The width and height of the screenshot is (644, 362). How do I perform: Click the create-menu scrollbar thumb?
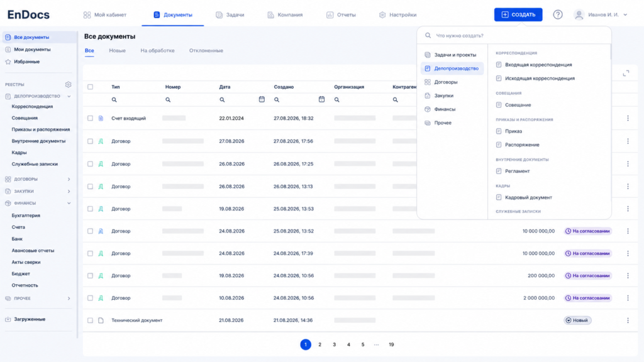[x=610, y=52]
